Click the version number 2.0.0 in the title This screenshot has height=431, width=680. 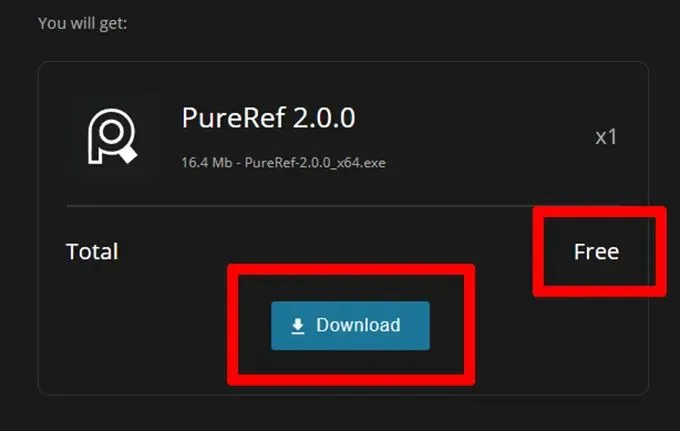[324, 118]
